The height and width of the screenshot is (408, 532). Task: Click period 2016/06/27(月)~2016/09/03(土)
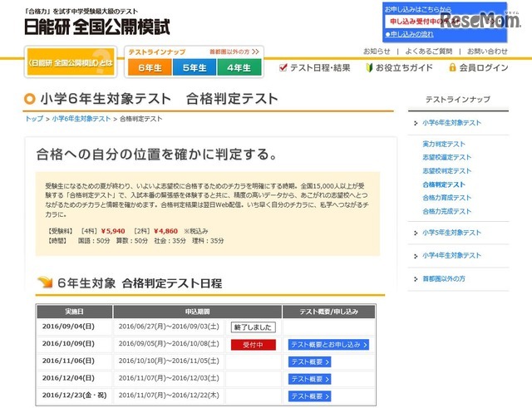169,327
